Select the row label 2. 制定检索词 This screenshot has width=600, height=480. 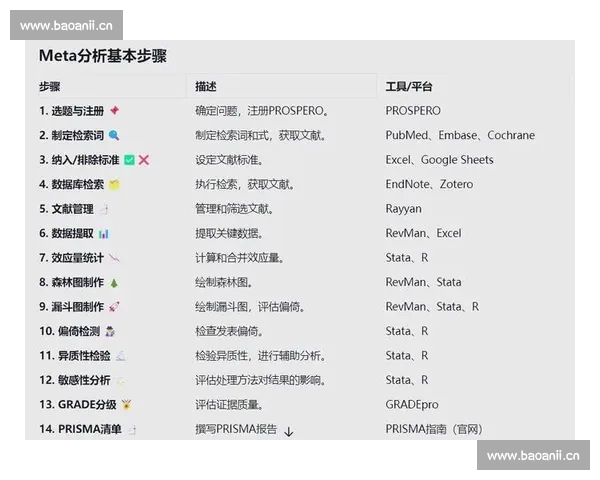click(x=72, y=136)
